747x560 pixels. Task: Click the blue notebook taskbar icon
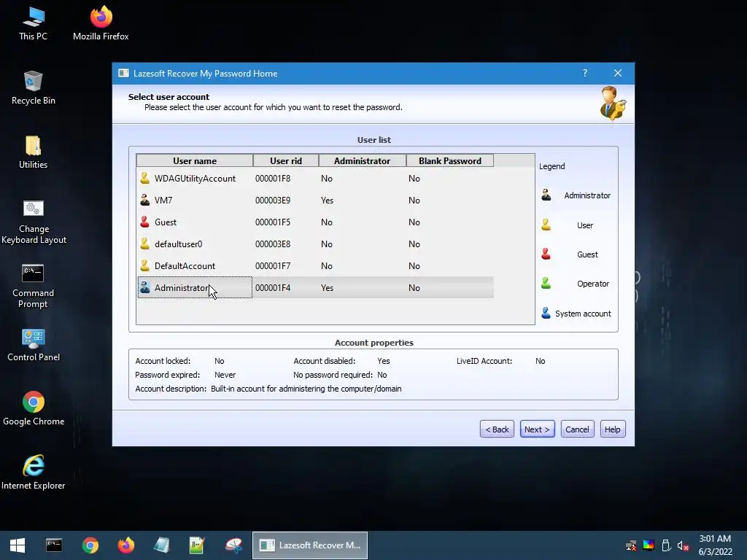pos(161,545)
